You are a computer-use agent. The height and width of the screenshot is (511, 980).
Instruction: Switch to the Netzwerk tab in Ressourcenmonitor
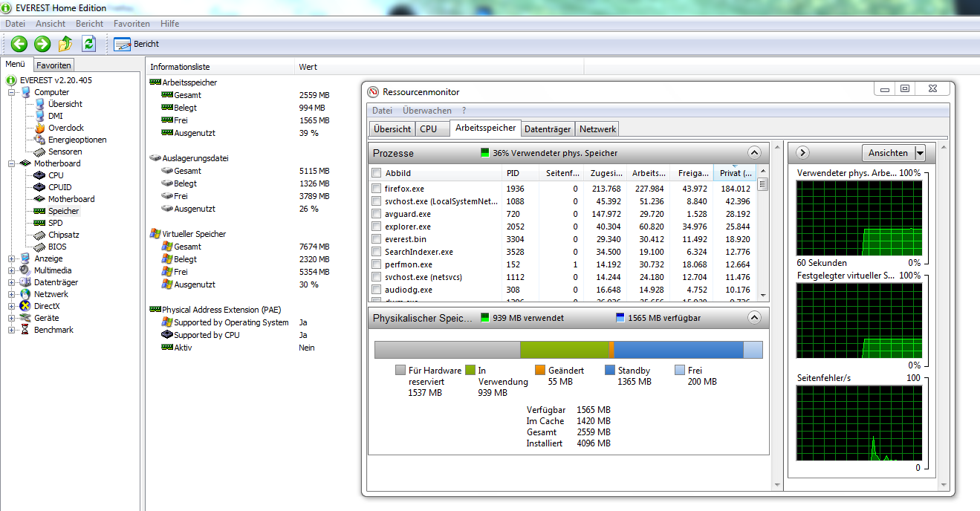click(597, 129)
